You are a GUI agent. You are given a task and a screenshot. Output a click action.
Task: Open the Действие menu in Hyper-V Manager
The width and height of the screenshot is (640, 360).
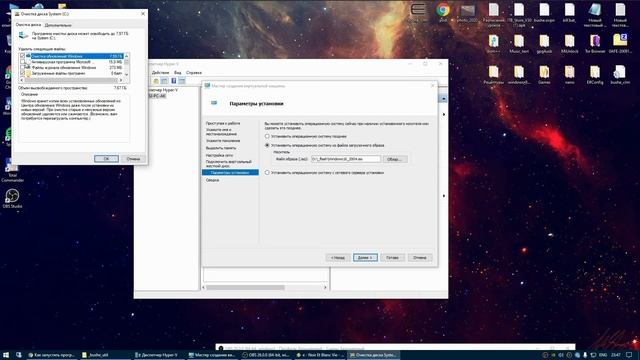pyautogui.click(x=160, y=73)
